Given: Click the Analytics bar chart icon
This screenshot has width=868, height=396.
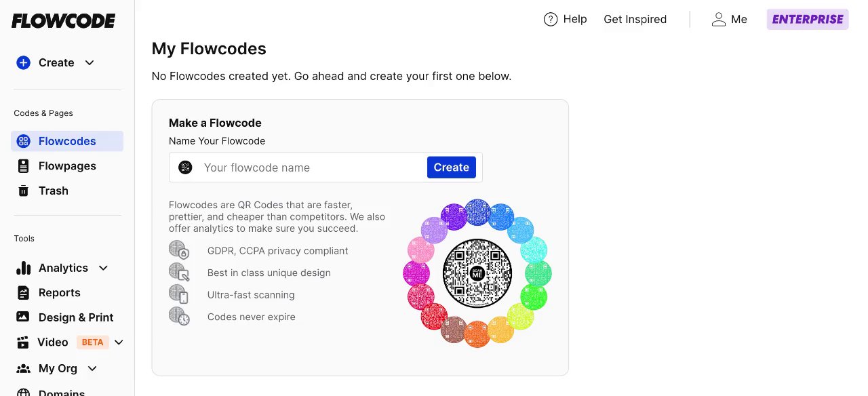Looking at the screenshot, I should click(23, 268).
